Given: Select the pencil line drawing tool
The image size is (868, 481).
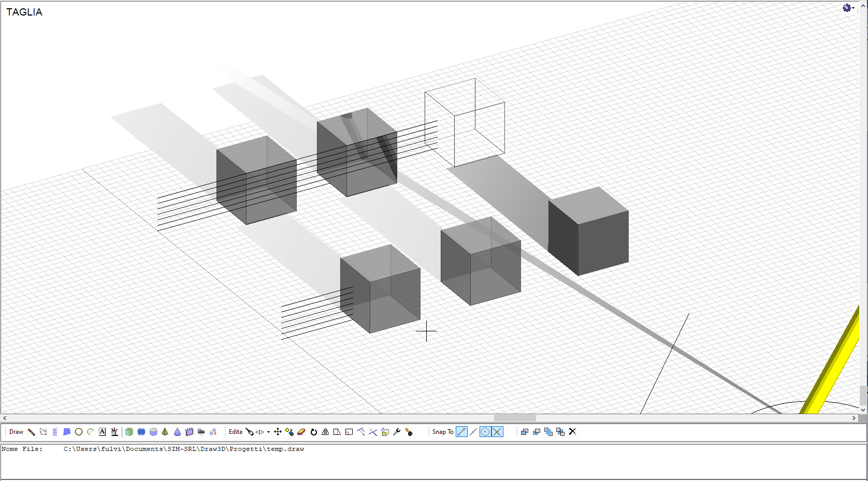Looking at the screenshot, I should (x=32, y=432).
